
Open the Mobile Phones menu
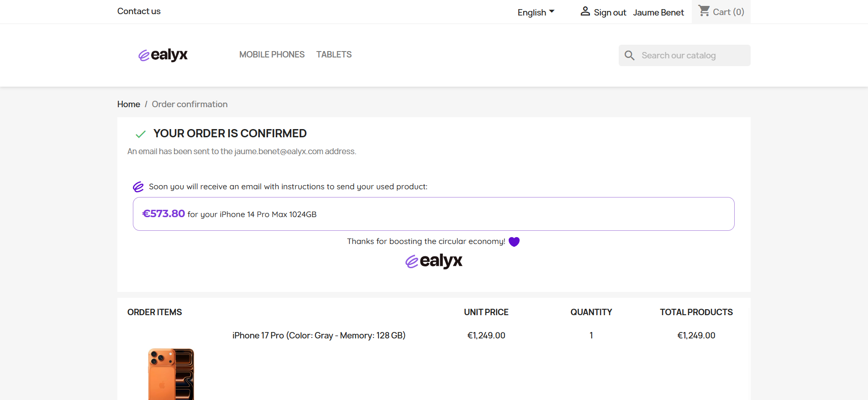click(x=272, y=55)
